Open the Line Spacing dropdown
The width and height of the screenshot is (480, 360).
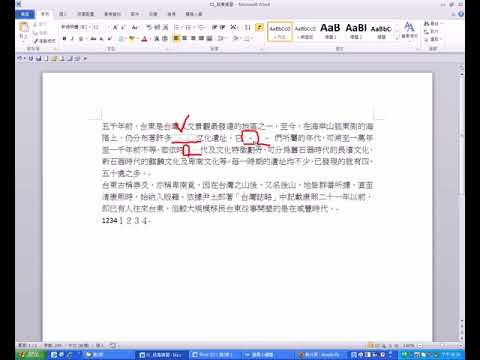[222, 39]
